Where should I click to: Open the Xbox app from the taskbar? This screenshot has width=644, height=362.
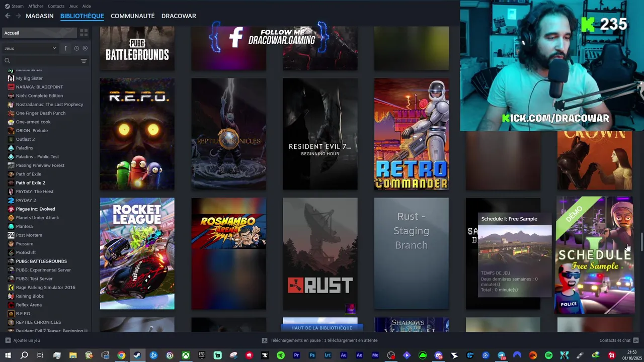click(x=186, y=355)
